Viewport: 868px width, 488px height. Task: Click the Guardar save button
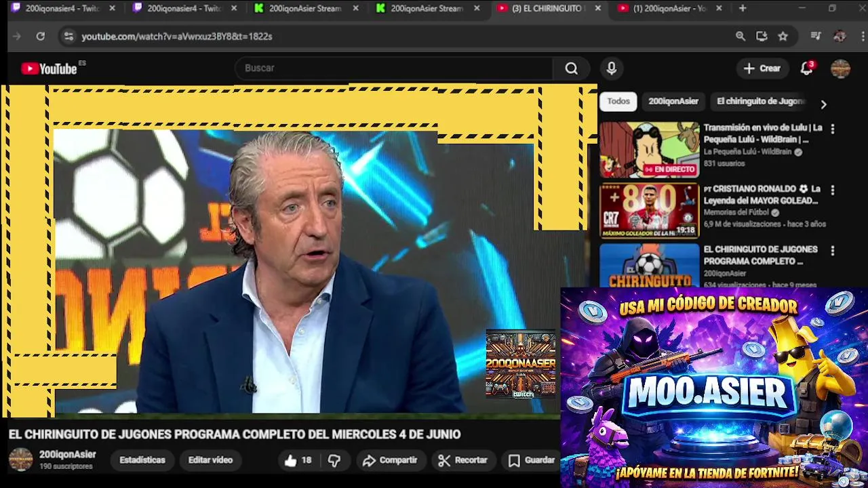[x=532, y=460]
